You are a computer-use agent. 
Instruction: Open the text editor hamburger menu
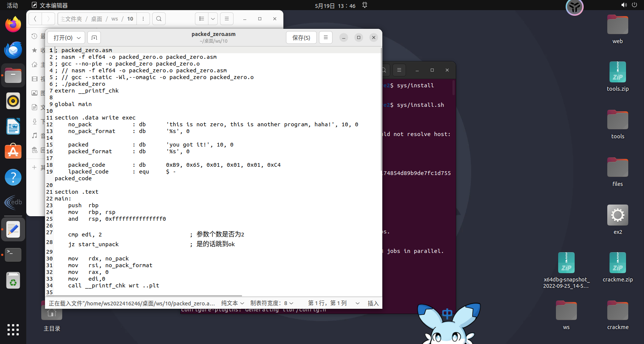(x=325, y=37)
